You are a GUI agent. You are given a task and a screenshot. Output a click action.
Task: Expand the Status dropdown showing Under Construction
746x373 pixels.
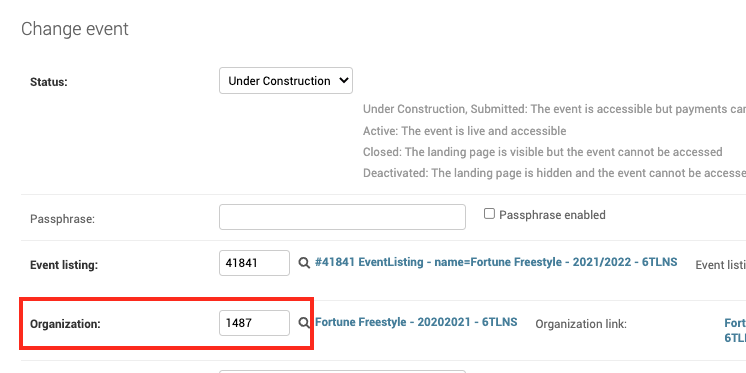click(x=285, y=80)
